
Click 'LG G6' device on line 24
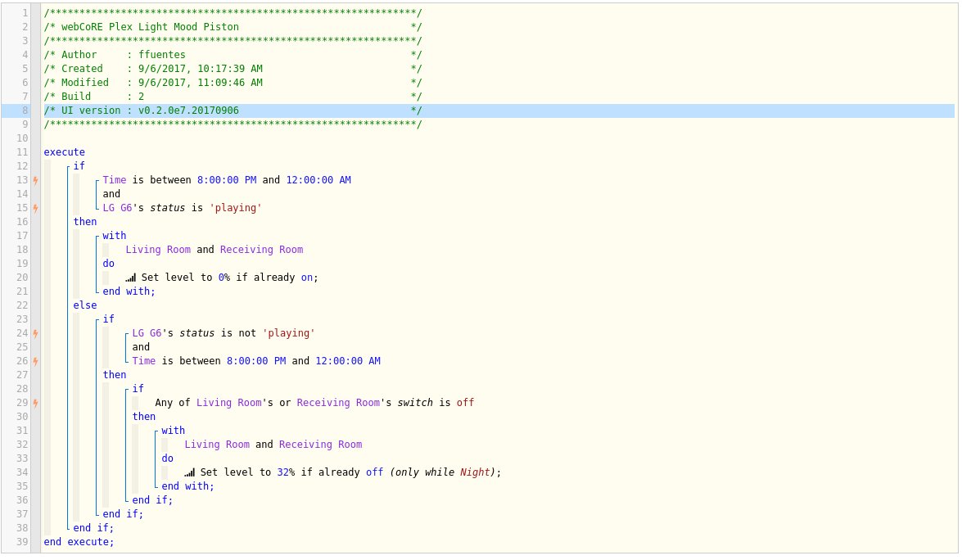coord(147,334)
